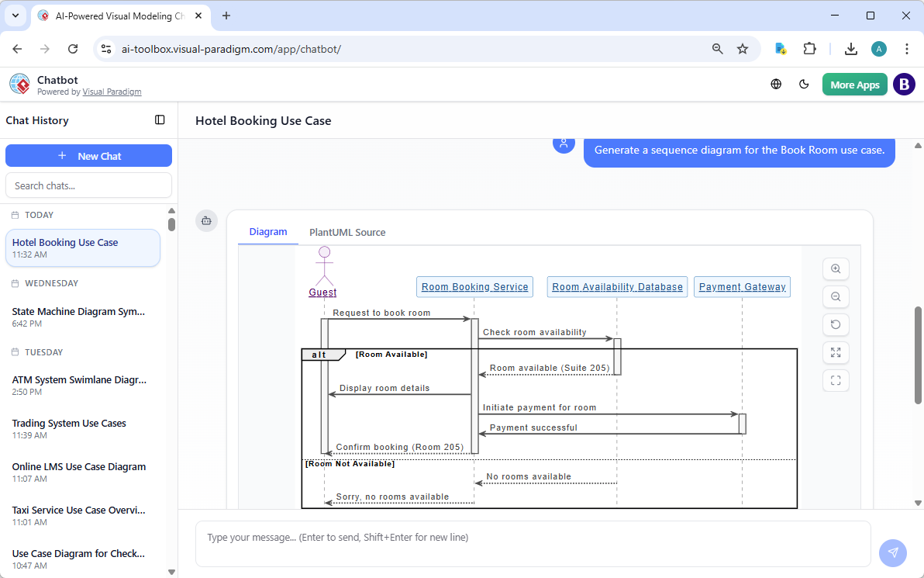Click the send message arrow icon

[893, 552]
